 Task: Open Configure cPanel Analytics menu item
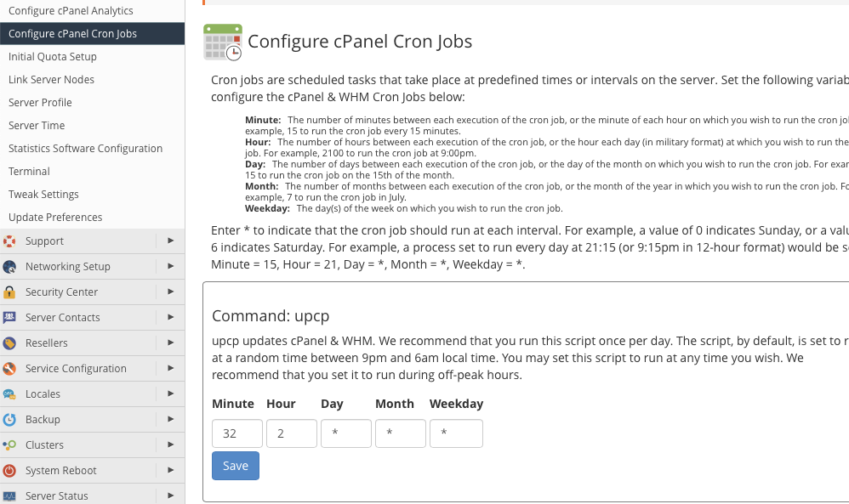pyautogui.click(x=71, y=11)
